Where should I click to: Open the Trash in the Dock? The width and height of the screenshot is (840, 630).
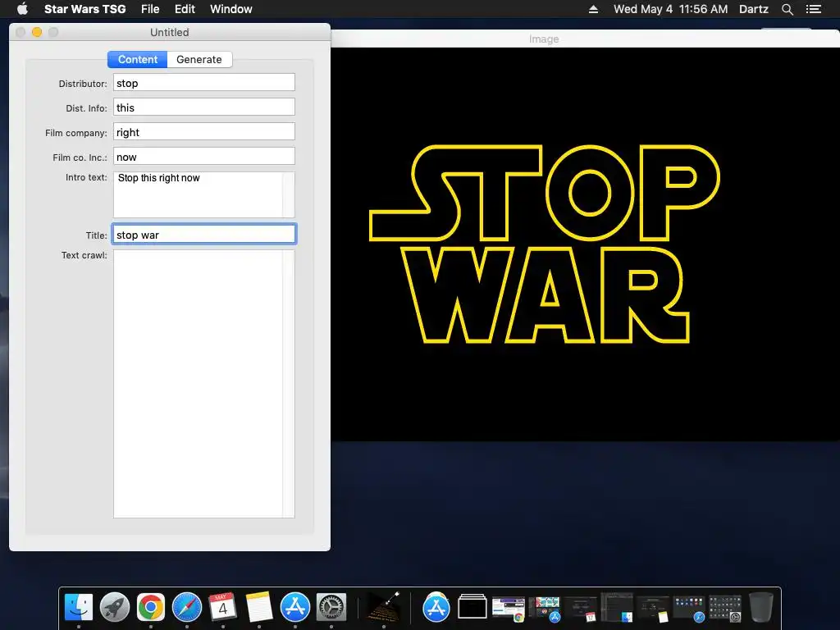tap(760, 608)
